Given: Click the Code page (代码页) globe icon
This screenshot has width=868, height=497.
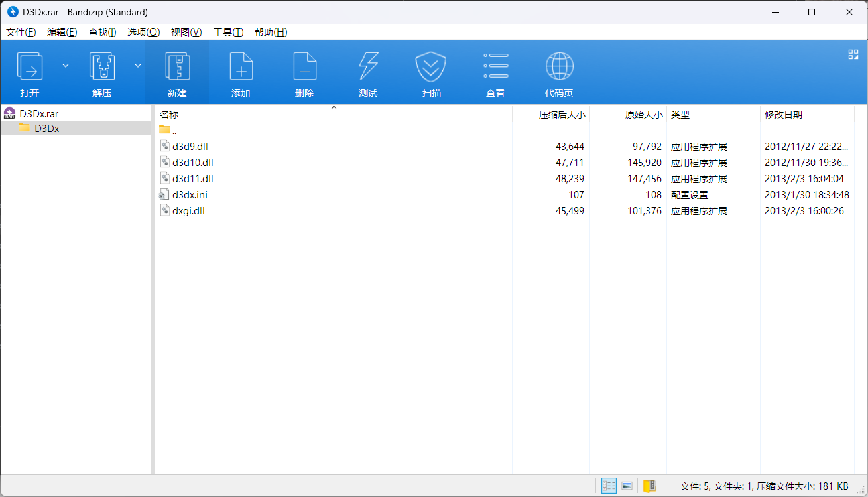Looking at the screenshot, I should 559,66.
